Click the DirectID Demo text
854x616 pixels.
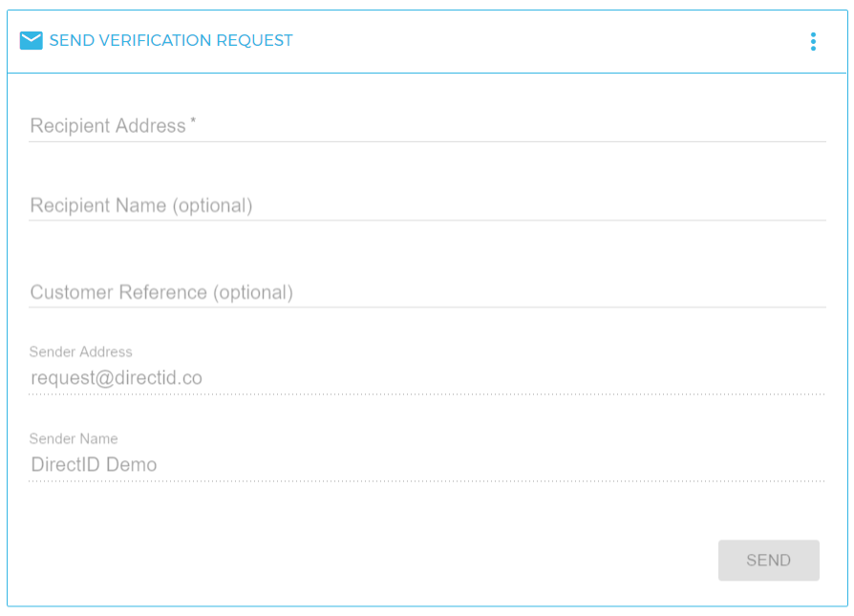pyautogui.click(x=94, y=464)
